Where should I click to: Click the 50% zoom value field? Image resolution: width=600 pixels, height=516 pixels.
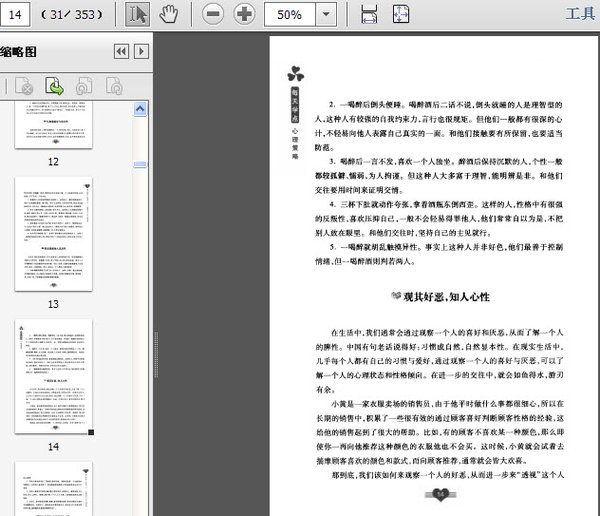[x=290, y=15]
